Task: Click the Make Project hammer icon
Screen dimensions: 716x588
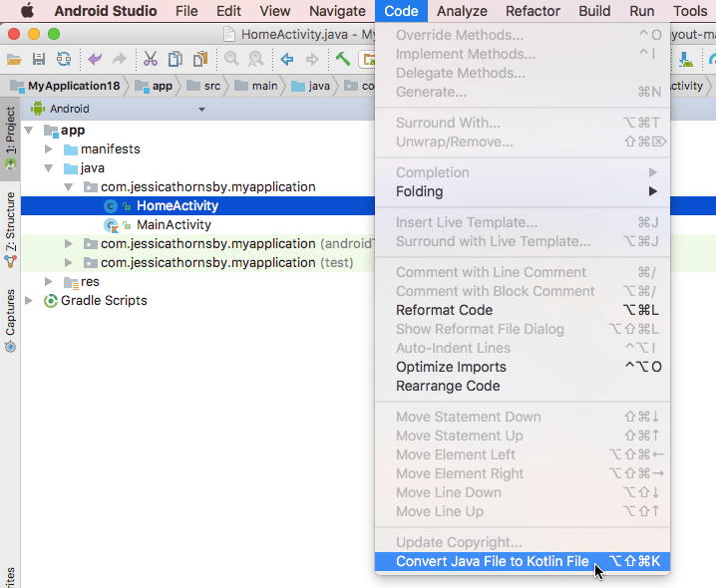Action: point(342,60)
